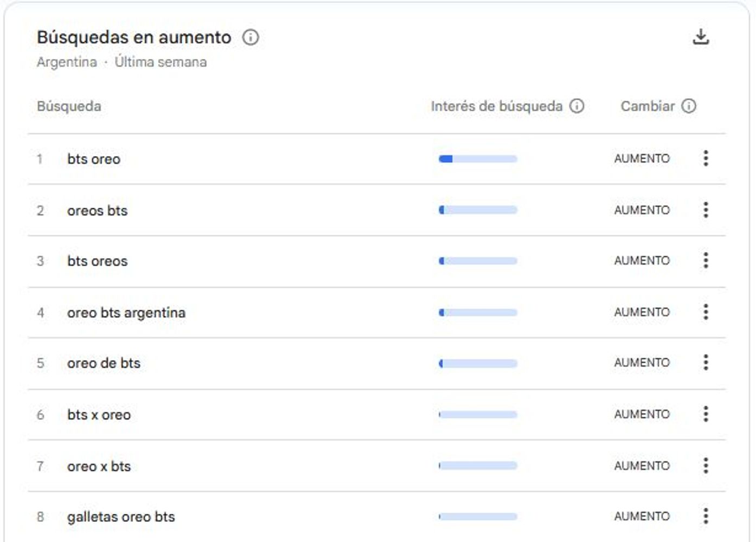Open more options for 'oreos bts' row
The image size is (756, 542).
tap(706, 210)
